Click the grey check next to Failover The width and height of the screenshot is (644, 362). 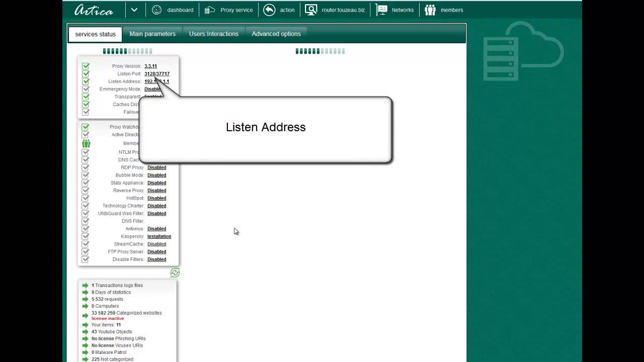point(86,112)
